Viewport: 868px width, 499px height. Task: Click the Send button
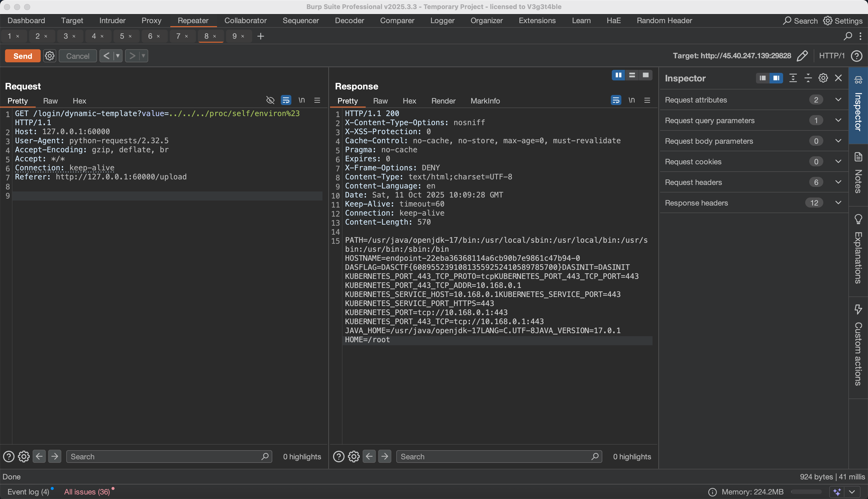(23, 56)
